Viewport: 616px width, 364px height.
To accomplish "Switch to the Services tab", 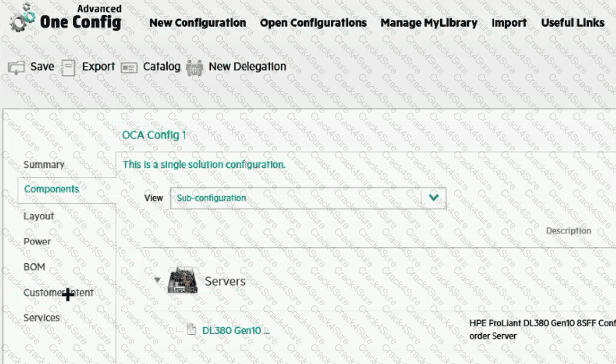I will (x=42, y=318).
